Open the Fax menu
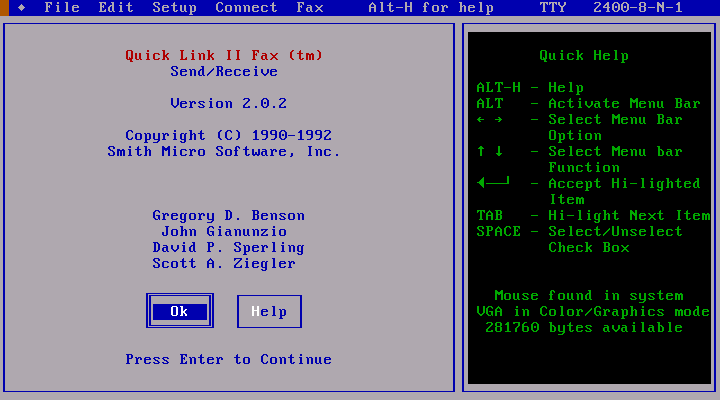The image size is (720, 400). [310, 7]
